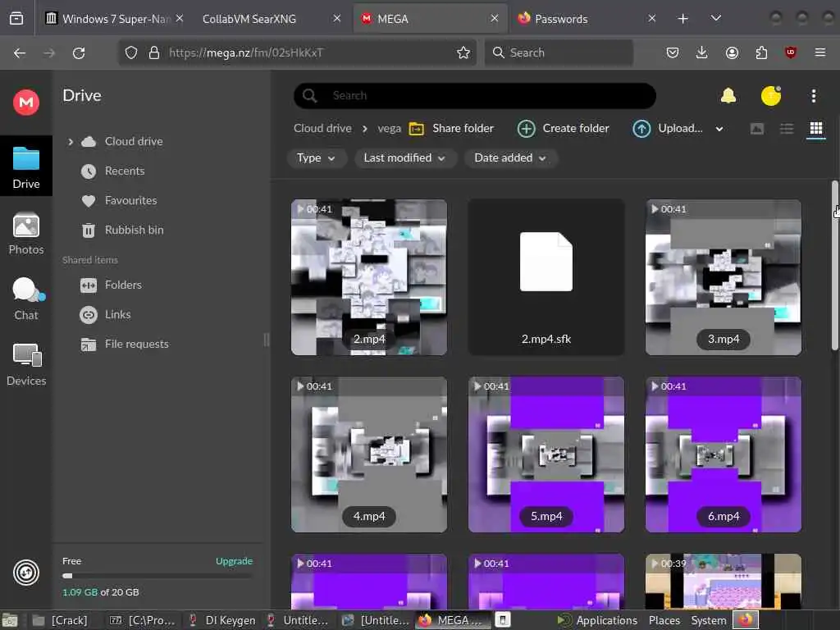Click the sync status icon at bottom left

(x=25, y=572)
